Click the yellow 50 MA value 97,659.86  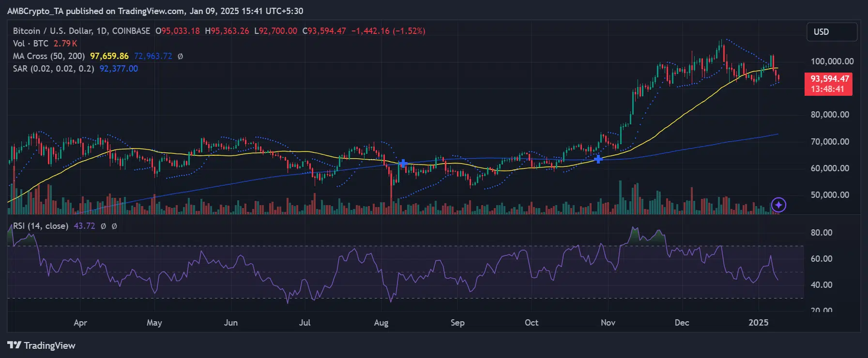pyautogui.click(x=109, y=56)
